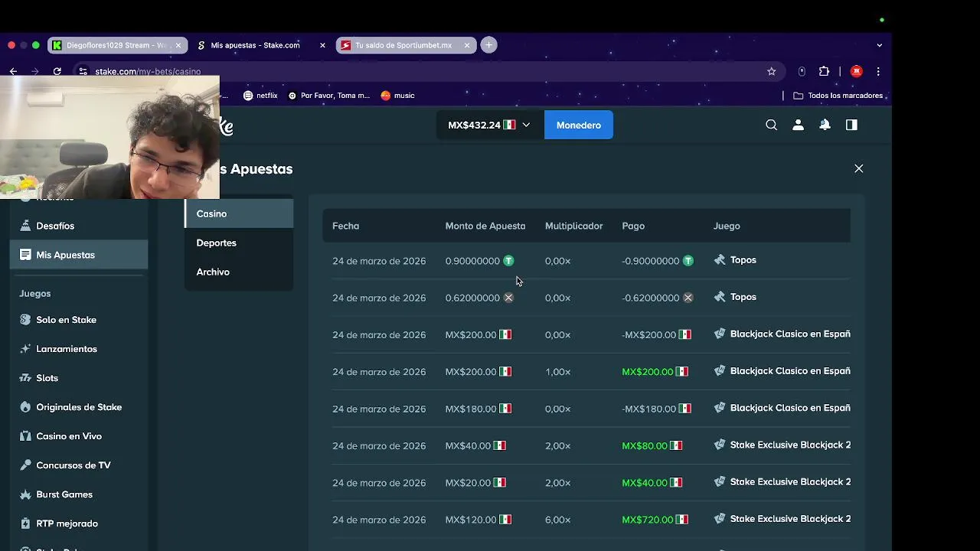
Task: Open the music bookmark
Action: point(397,96)
